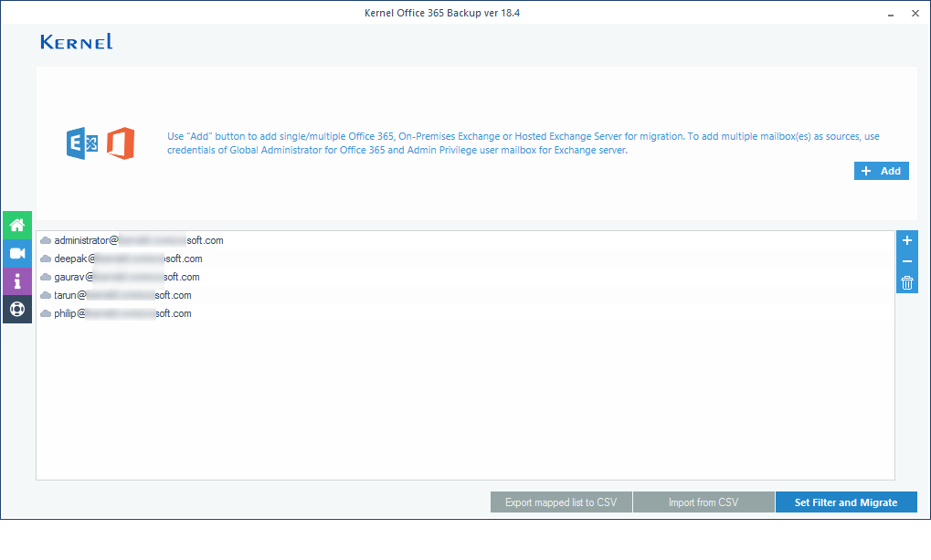Viewport: 931px width, 560px height.
Task: Close the Kernel Office 365 Backup window
Action: 915,13
